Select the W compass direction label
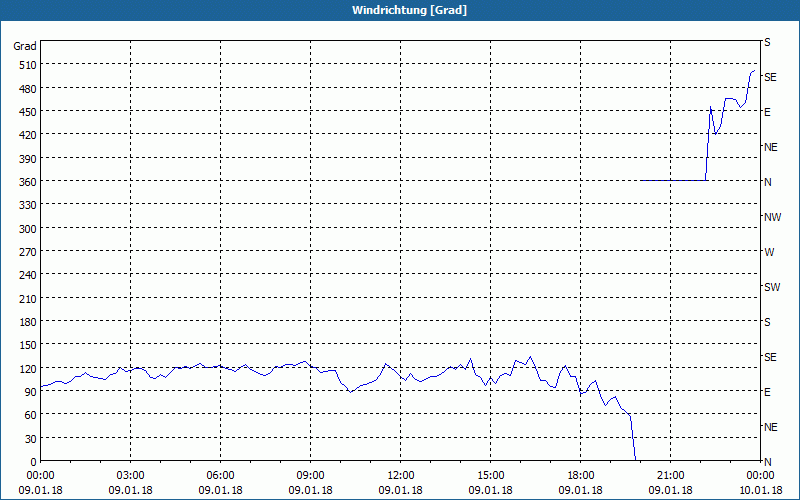800x500 pixels. pyautogui.click(x=769, y=252)
